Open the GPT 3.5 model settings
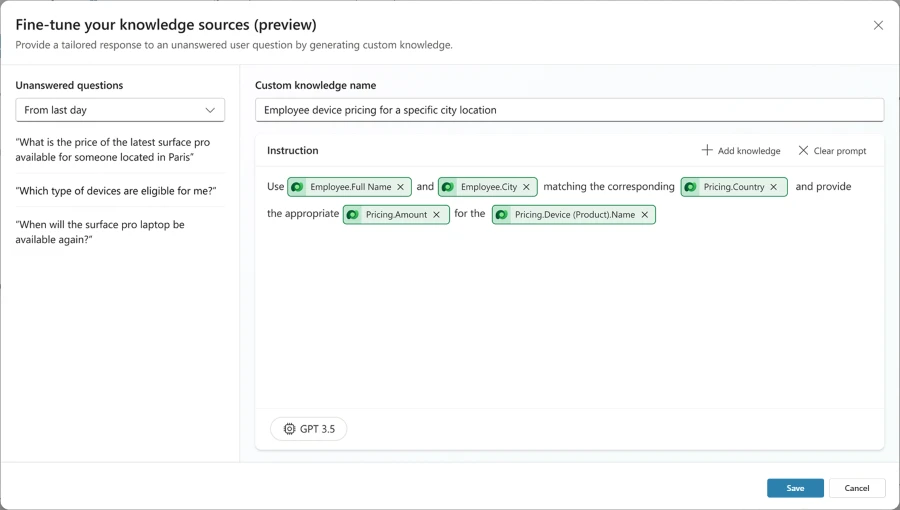 [308, 429]
